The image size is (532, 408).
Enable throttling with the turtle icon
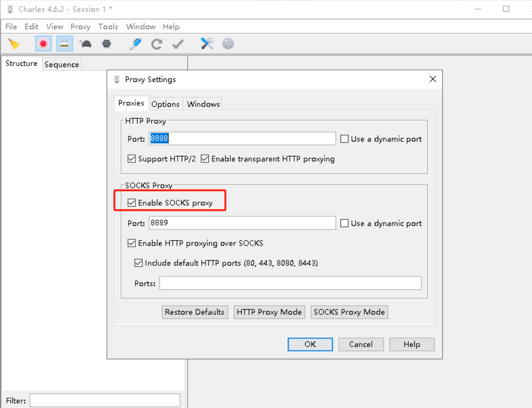coord(85,44)
